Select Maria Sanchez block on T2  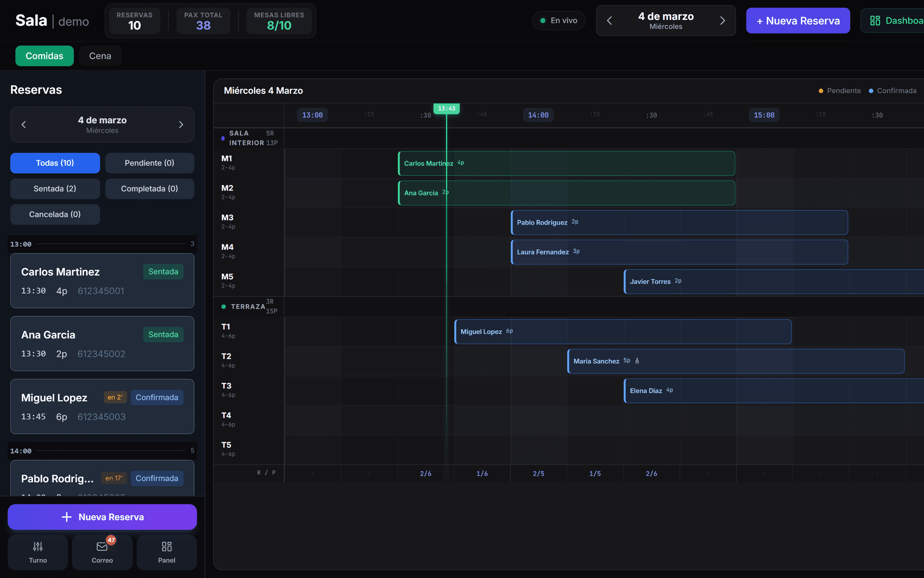pyautogui.click(x=736, y=361)
